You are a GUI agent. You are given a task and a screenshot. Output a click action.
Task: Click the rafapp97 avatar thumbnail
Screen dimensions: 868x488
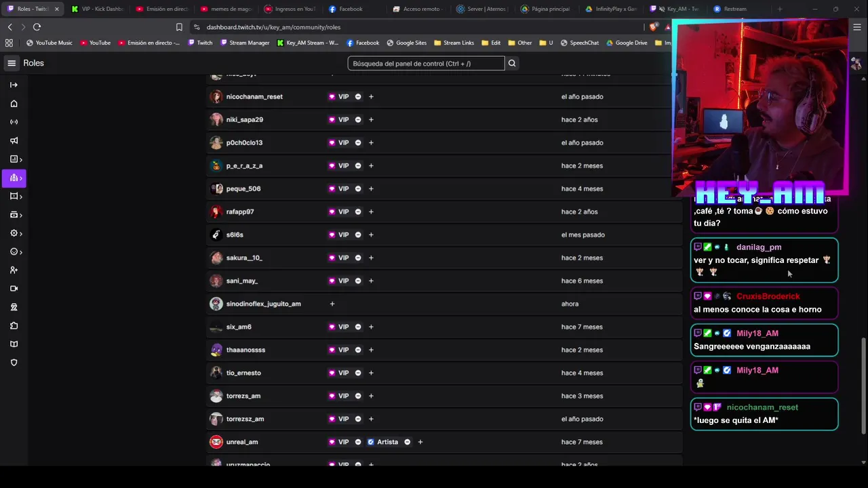[x=216, y=212]
